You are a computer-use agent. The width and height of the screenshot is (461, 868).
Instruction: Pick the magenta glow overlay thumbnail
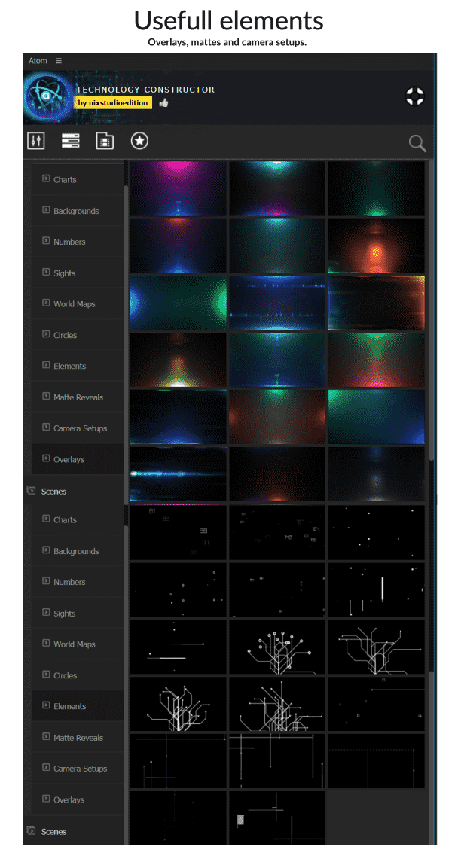179,188
